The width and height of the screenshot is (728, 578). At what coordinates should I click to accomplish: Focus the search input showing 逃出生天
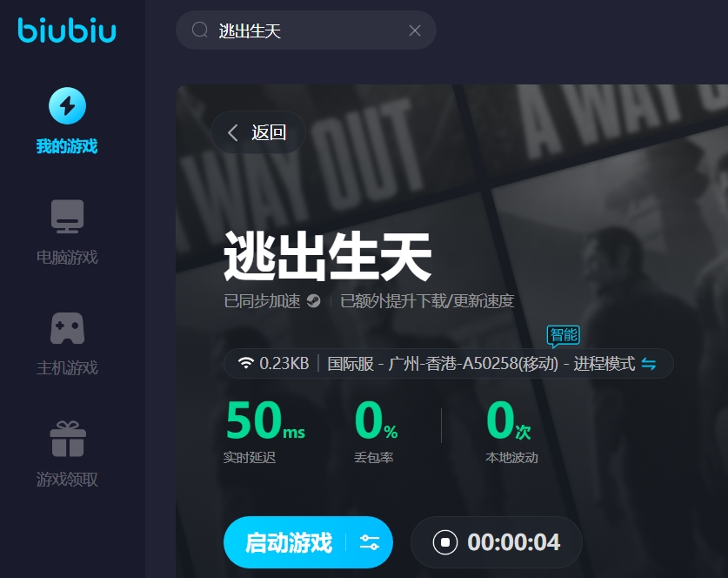click(306, 30)
